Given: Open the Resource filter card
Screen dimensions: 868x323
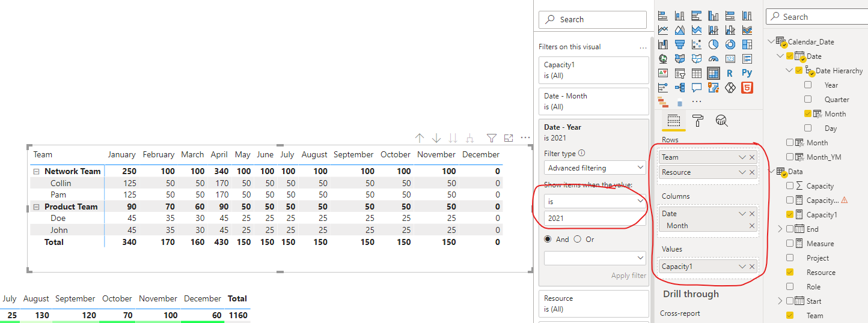Looking at the screenshot, I should click(594, 304).
